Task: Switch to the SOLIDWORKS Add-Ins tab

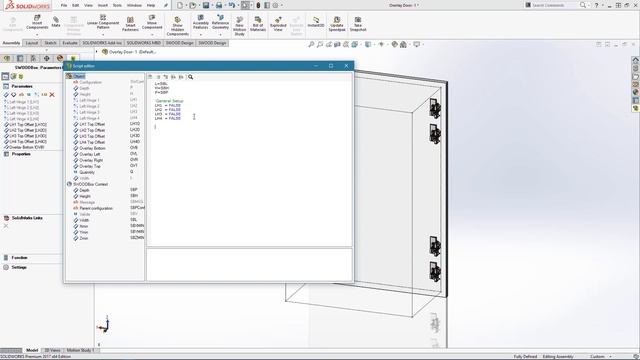Action: [102, 43]
